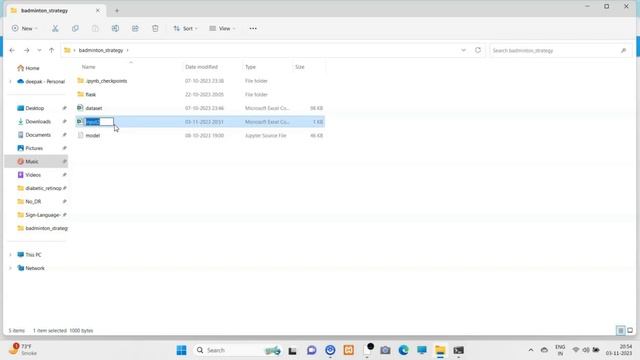Go up one folder level
640x360 pixels.
click(51, 50)
